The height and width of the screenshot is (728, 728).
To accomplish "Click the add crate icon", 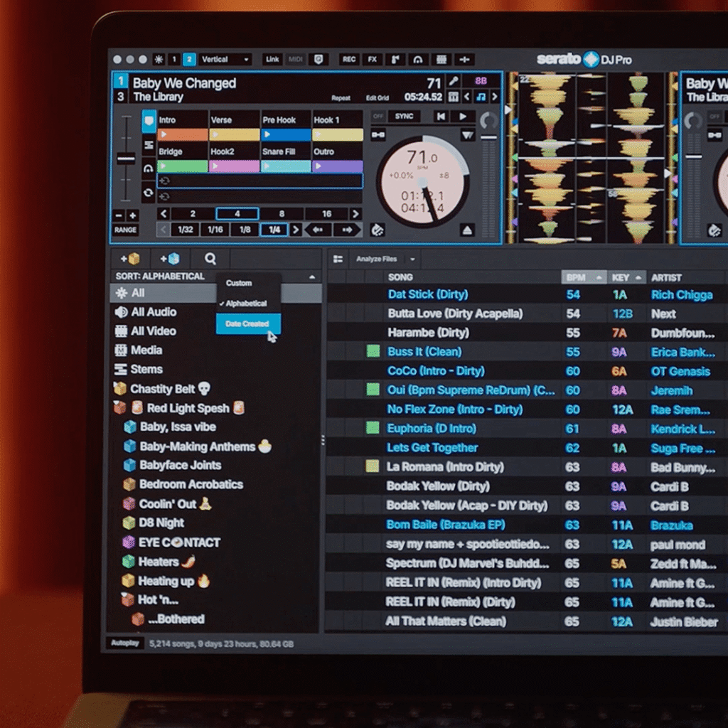I will click(x=129, y=259).
